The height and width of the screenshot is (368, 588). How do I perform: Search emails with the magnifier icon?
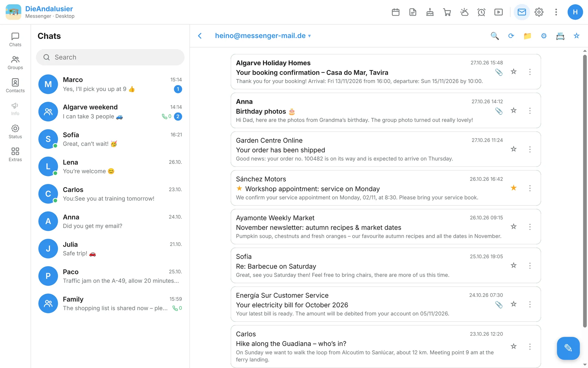(495, 36)
